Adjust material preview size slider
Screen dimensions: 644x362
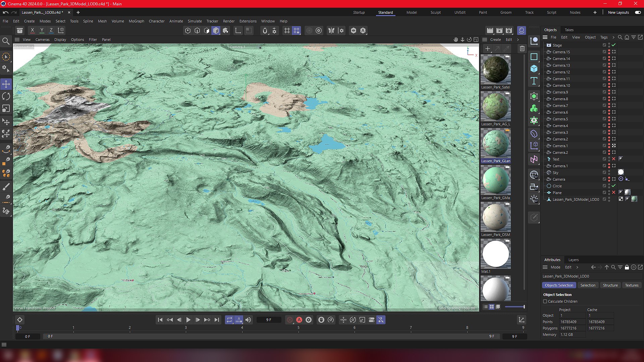515,307
